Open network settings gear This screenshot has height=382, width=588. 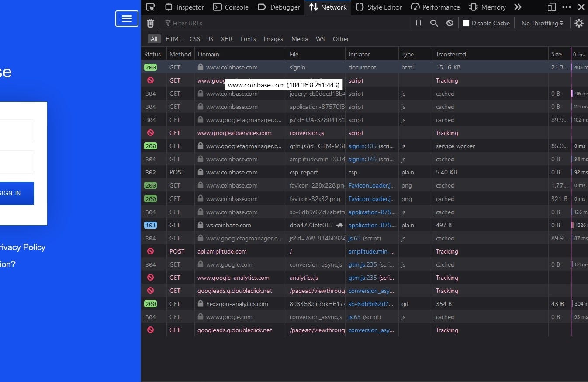coord(579,23)
